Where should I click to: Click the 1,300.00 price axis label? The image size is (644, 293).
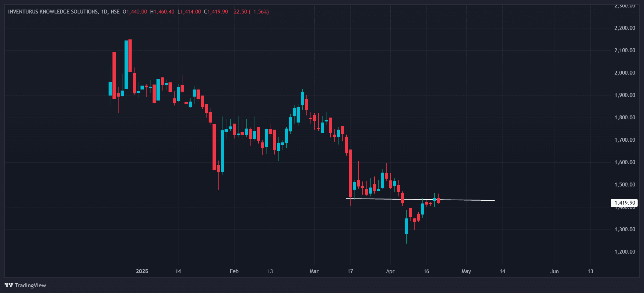point(625,229)
